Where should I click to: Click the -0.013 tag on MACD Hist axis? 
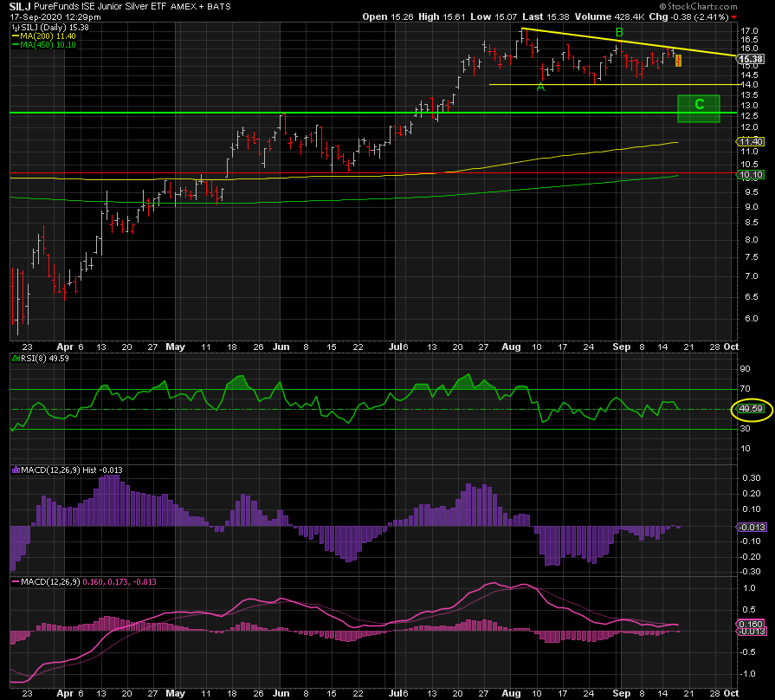tap(752, 527)
